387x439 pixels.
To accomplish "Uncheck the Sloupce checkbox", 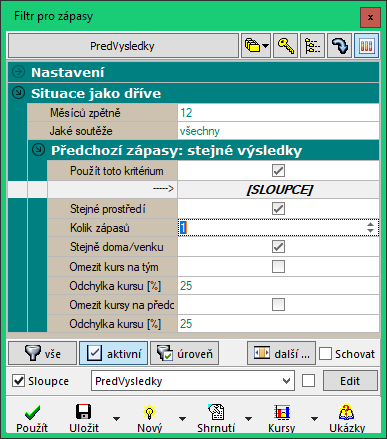I will click(18, 381).
